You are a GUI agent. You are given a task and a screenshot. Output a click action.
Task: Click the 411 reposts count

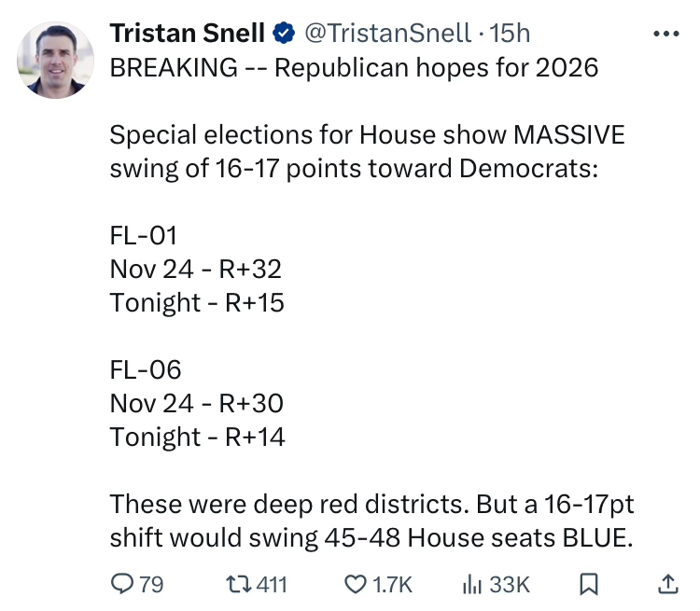click(x=272, y=584)
